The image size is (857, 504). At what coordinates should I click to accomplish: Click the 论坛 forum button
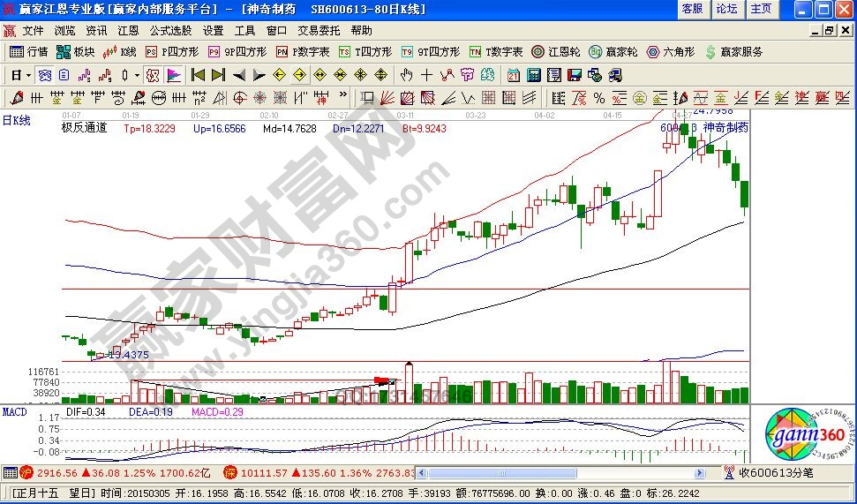point(726,9)
